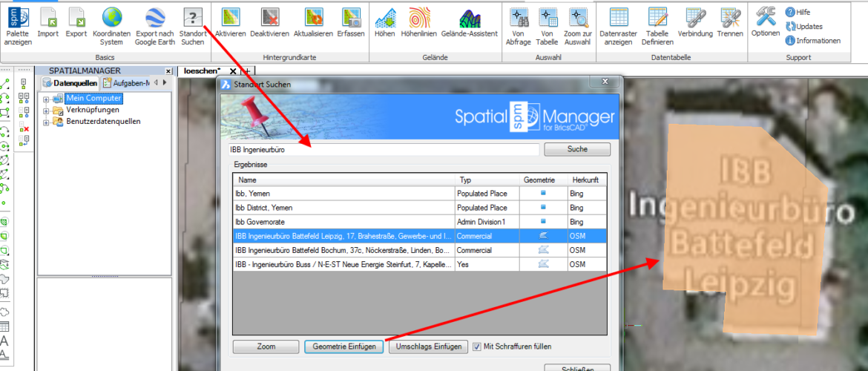Switch to the Datenquellen tab
Screen dimensions: 868x371
[x=70, y=83]
